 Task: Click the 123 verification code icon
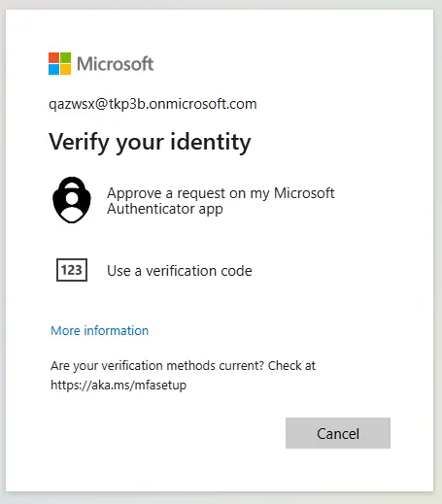click(72, 270)
